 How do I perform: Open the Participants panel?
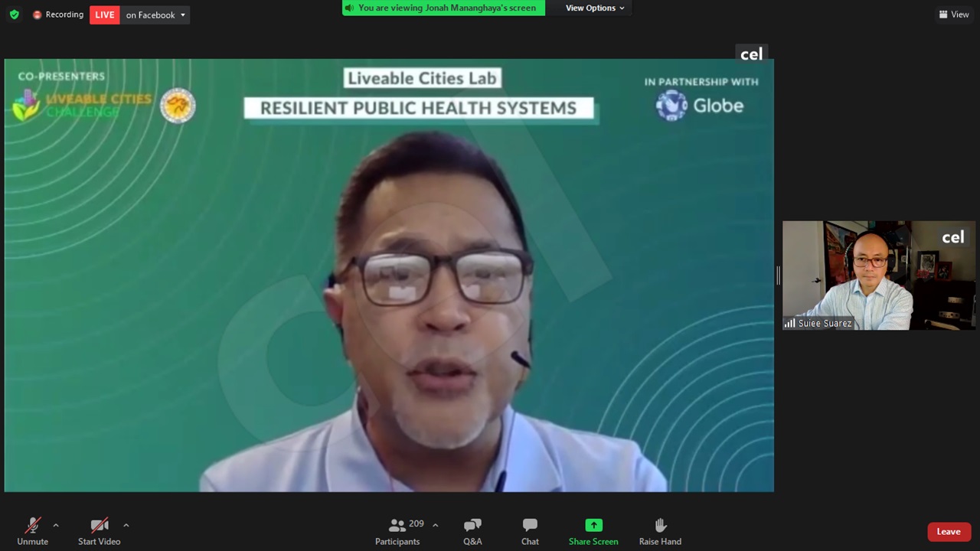click(397, 531)
